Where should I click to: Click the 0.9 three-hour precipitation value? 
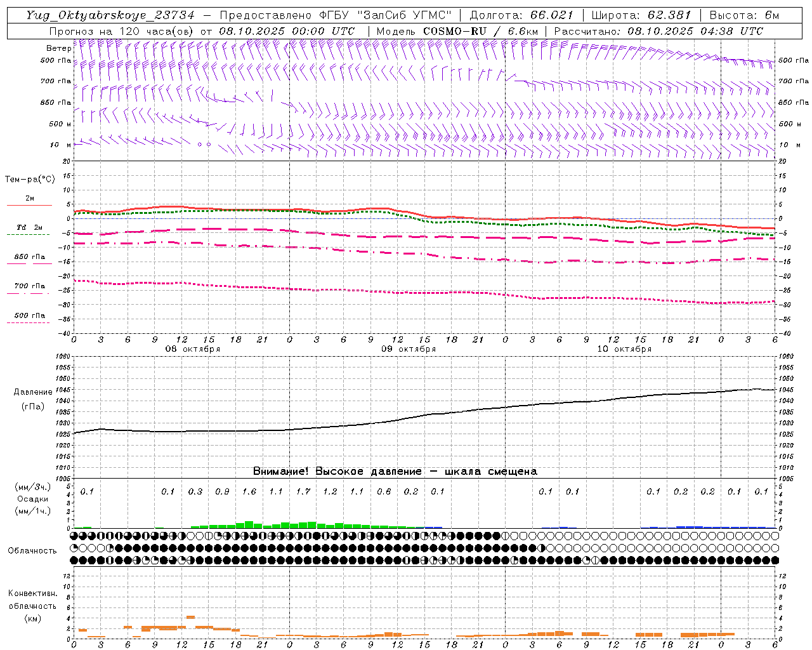click(222, 491)
